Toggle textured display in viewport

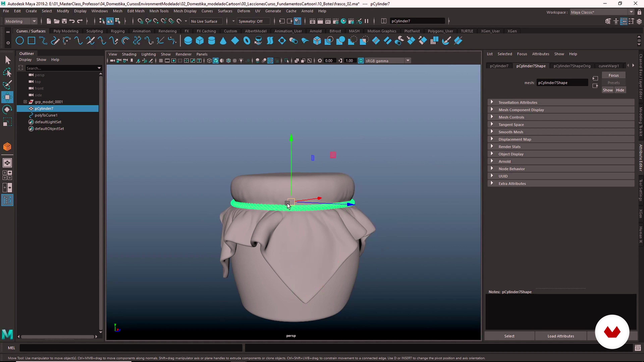(x=235, y=61)
